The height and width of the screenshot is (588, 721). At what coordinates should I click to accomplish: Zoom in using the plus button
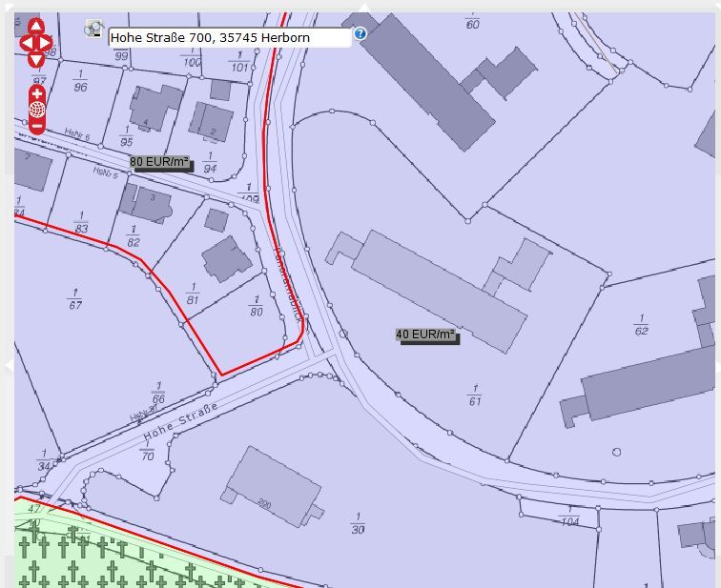pos(37,93)
